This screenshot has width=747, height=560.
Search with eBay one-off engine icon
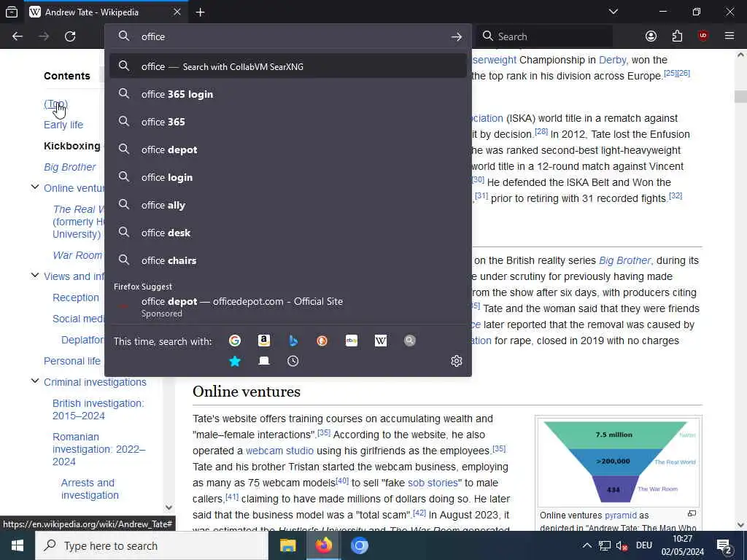tap(352, 341)
